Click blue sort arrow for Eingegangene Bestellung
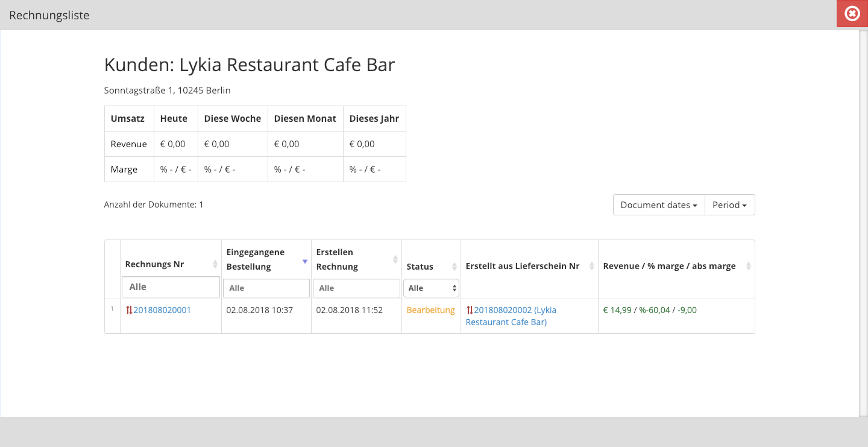Screen dimensions: 868x447 click(x=305, y=261)
